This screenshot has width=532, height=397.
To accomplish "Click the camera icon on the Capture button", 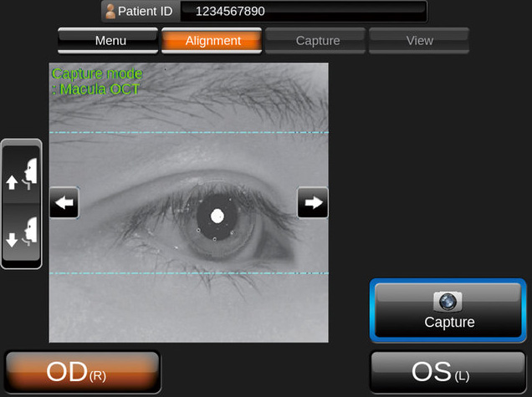I will 448,301.
